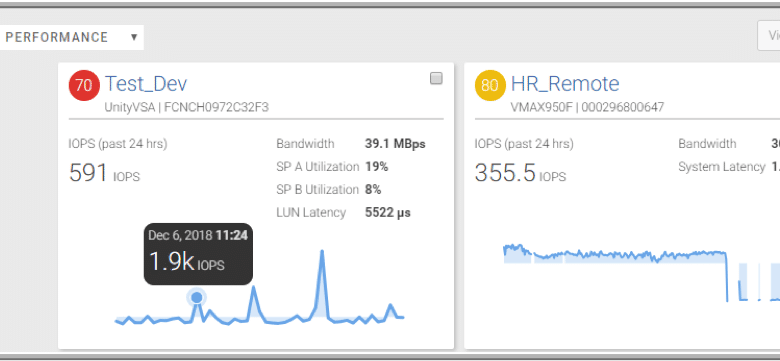Image resolution: width=780 pixels, height=361 pixels.
Task: Click the 11:24 data point on Test_Dev chart
Action: tap(196, 297)
